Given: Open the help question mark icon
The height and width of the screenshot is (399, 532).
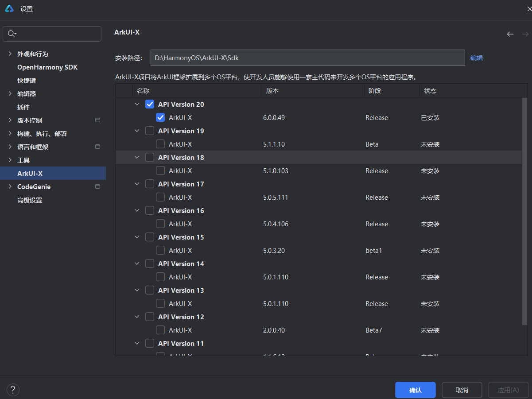Looking at the screenshot, I should pyautogui.click(x=13, y=390).
